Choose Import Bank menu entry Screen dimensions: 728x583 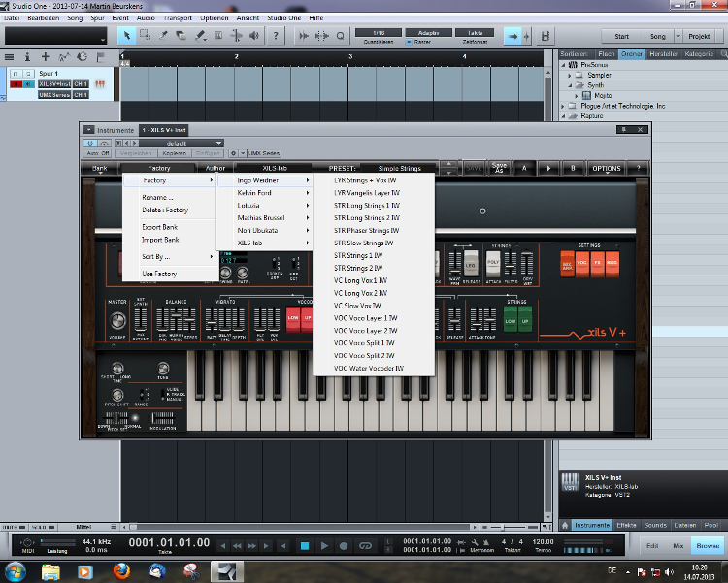pos(160,240)
